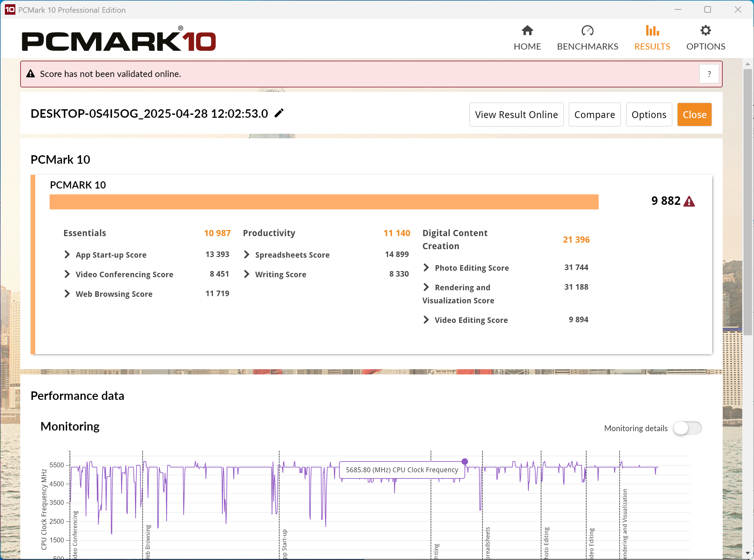Open the OPTIONS tab
754x560 pixels.
point(705,38)
